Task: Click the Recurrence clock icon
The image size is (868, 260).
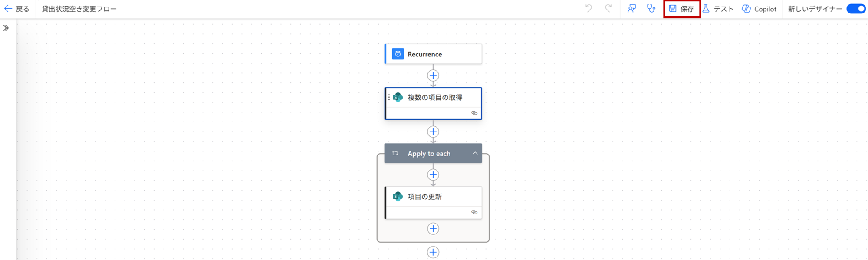Action: 398,54
